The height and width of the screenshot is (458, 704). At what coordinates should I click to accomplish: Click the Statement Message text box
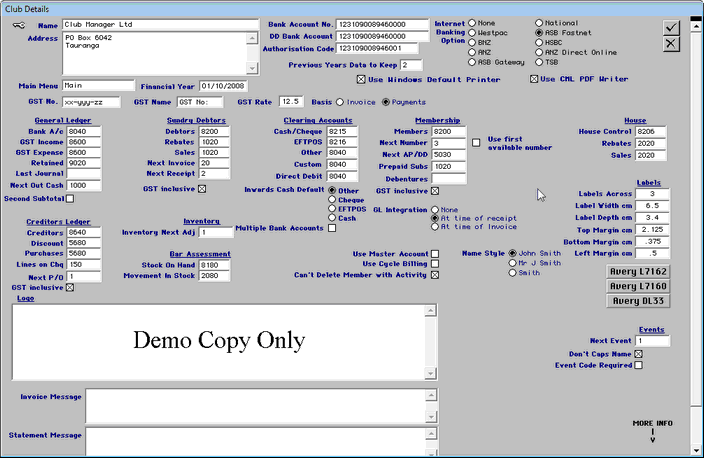[255, 441]
